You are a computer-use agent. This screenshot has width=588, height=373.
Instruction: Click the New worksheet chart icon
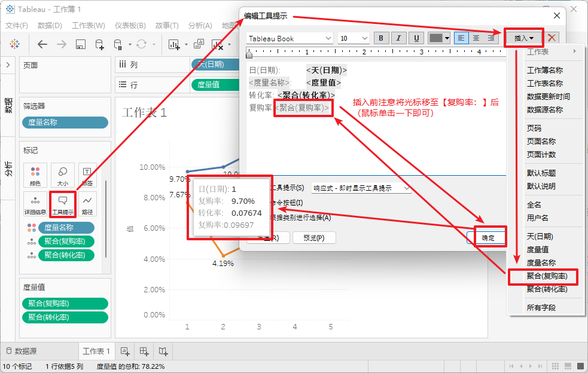(174, 44)
